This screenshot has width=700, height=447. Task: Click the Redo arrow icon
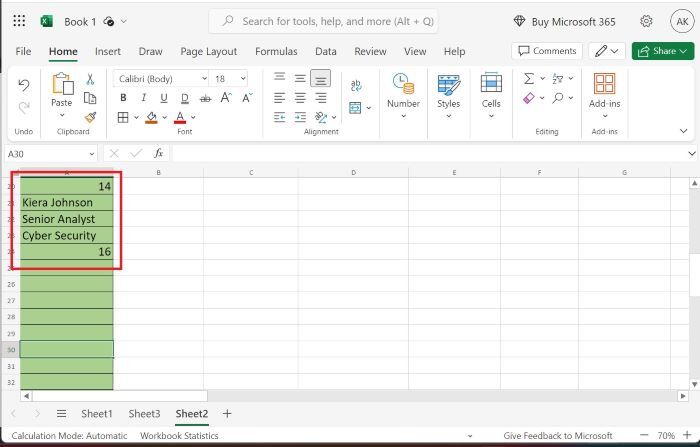[x=24, y=107]
